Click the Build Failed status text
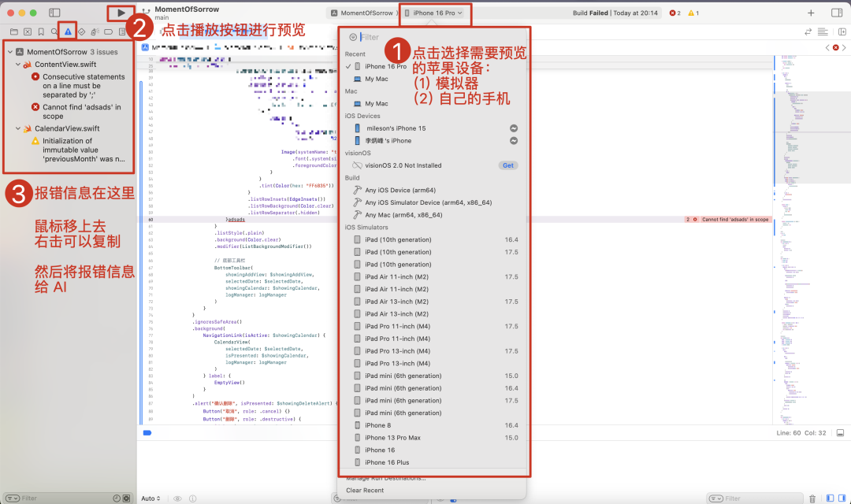The image size is (851, 504). (615, 13)
